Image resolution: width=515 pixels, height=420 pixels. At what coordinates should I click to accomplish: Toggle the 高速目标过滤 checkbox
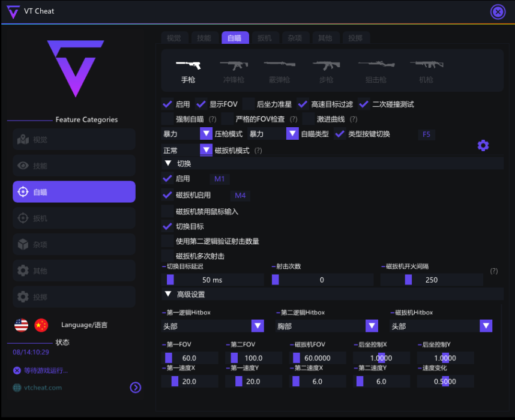(x=303, y=104)
